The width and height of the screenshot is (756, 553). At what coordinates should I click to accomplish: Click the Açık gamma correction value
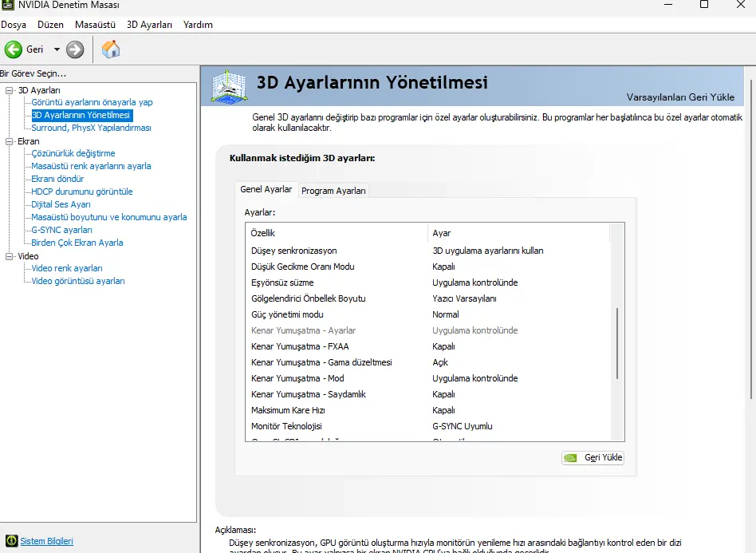[440, 362]
